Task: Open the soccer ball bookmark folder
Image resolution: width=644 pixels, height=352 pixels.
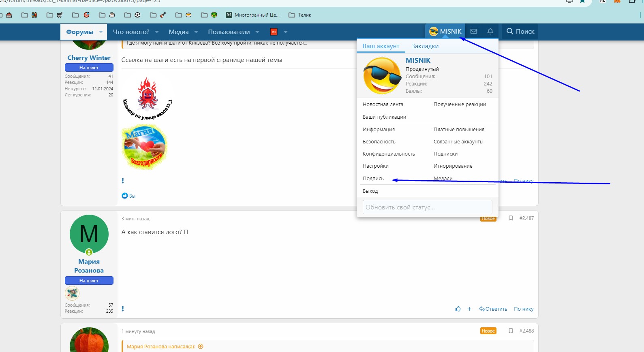Action: 133,15
